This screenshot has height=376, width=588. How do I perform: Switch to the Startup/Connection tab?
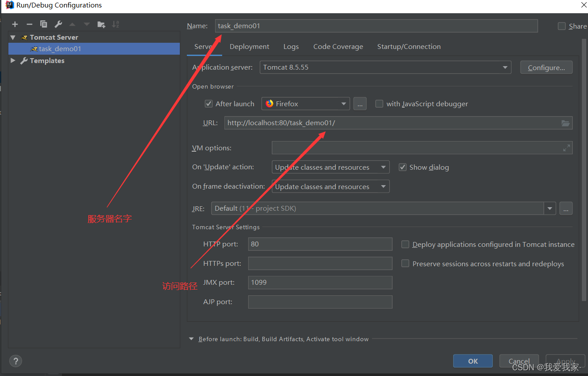pyautogui.click(x=409, y=47)
